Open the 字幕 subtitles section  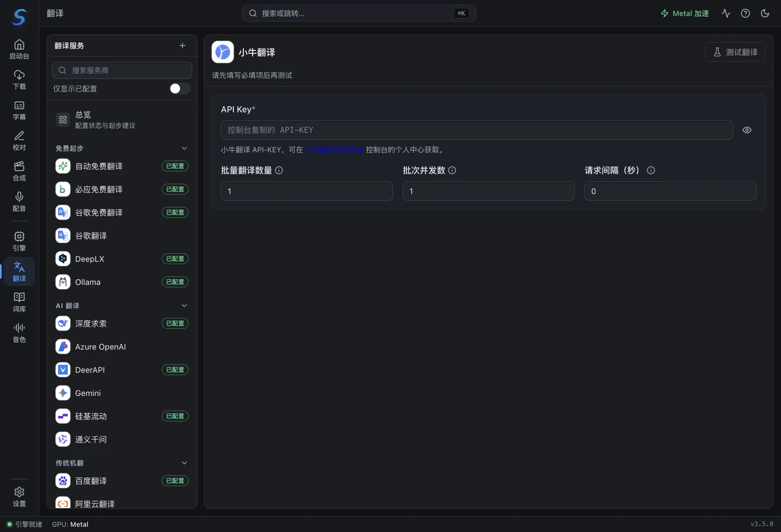(x=19, y=110)
